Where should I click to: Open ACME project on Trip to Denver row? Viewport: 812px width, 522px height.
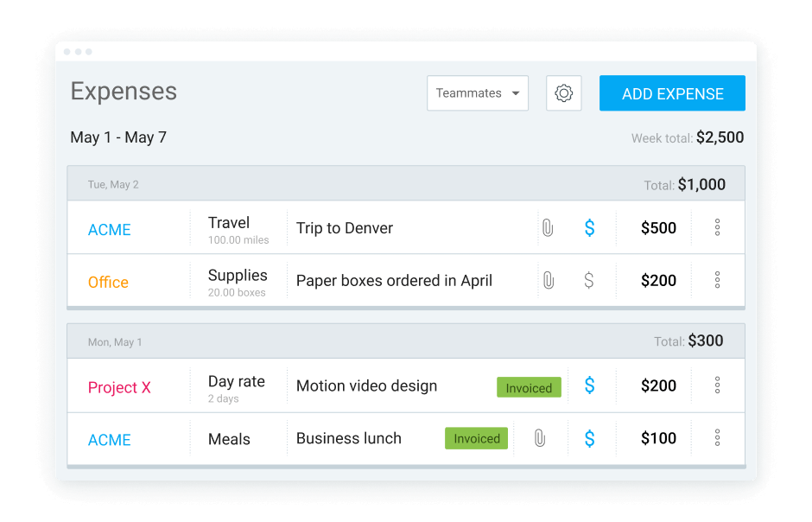coord(109,229)
